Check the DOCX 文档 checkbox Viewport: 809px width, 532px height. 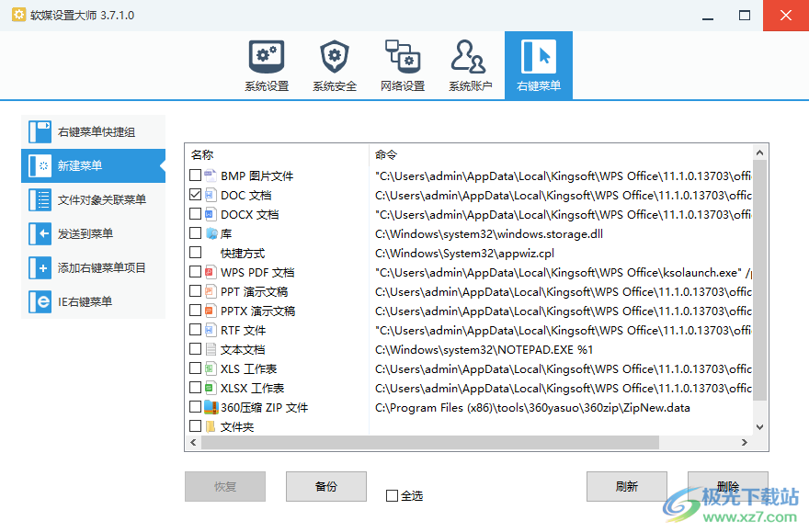(x=195, y=214)
